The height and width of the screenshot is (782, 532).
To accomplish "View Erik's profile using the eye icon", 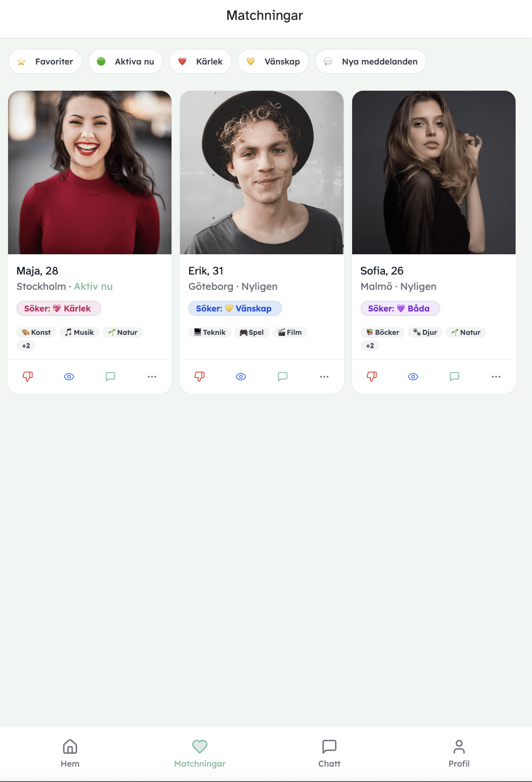I will coord(241,376).
